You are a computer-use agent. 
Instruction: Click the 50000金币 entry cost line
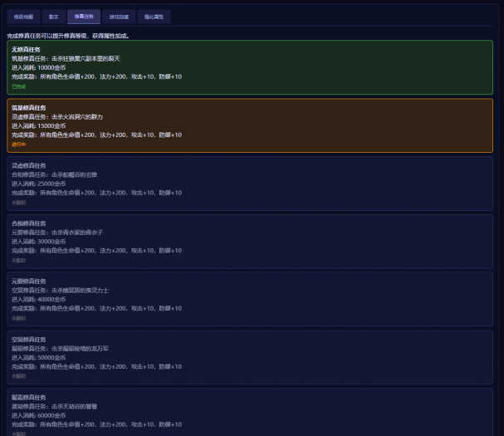point(39,357)
